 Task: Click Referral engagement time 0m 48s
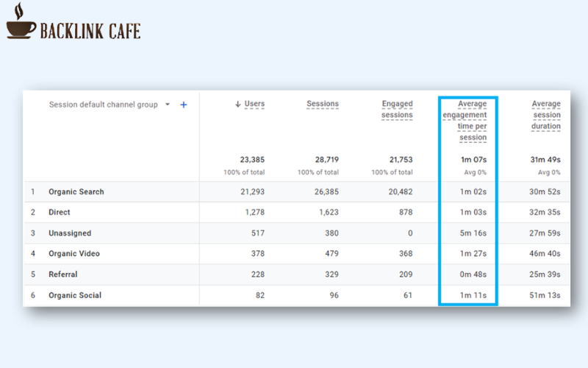(x=473, y=275)
